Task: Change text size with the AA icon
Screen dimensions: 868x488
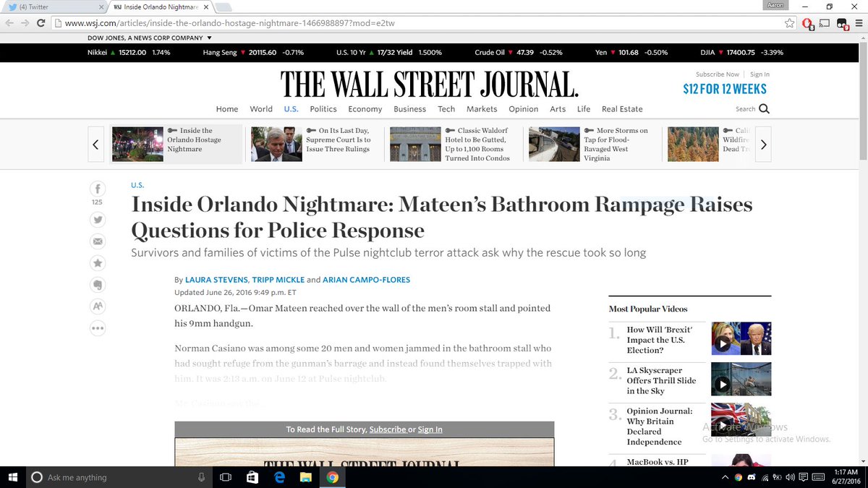Action: click(x=97, y=306)
